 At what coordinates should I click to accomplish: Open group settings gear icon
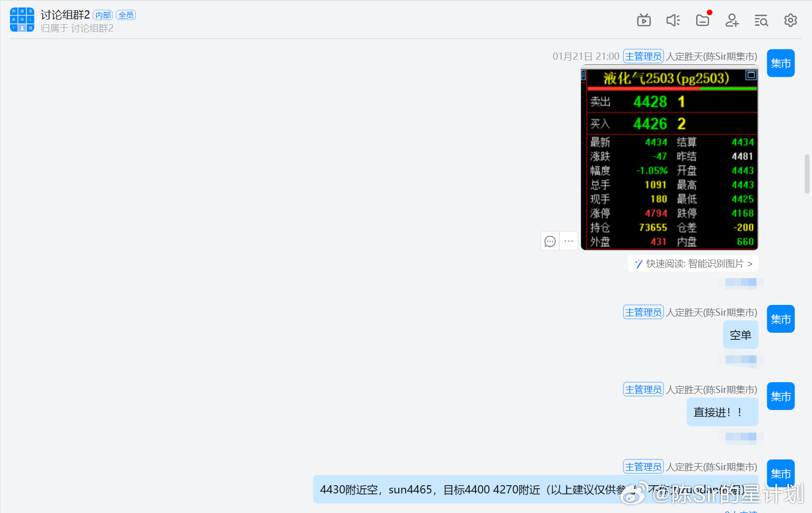[790, 20]
